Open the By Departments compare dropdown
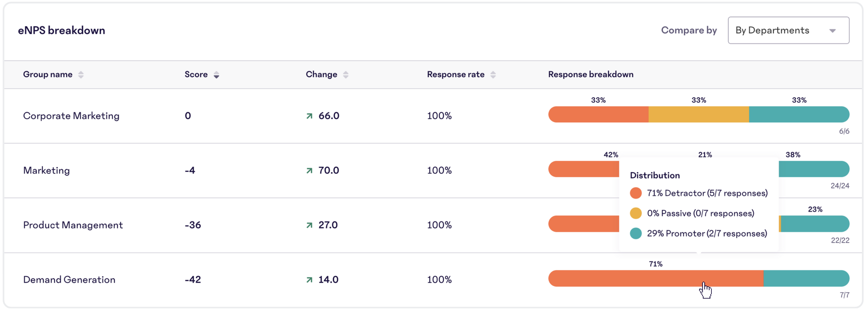Screen dimensions: 868x312 click(x=788, y=30)
